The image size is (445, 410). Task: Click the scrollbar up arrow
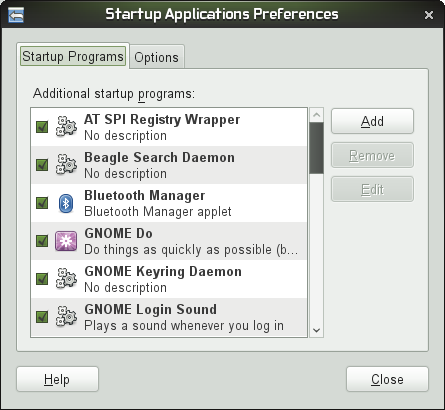(316, 115)
